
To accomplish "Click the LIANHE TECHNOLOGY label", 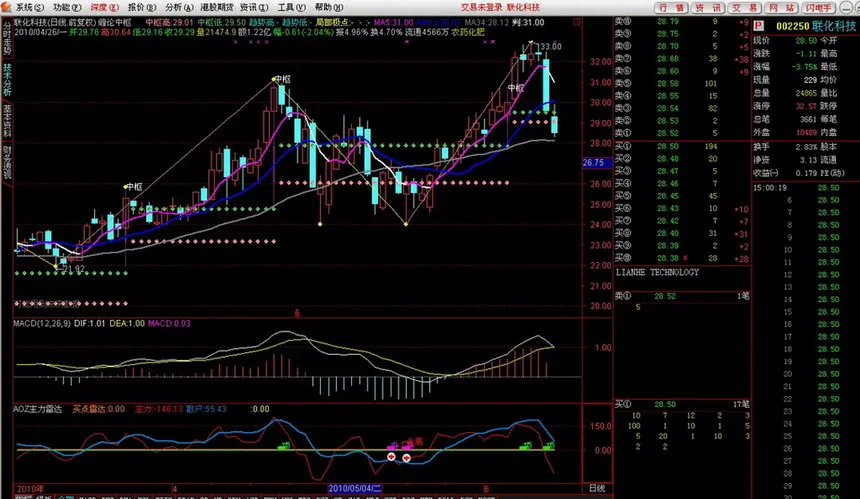I will click(657, 272).
